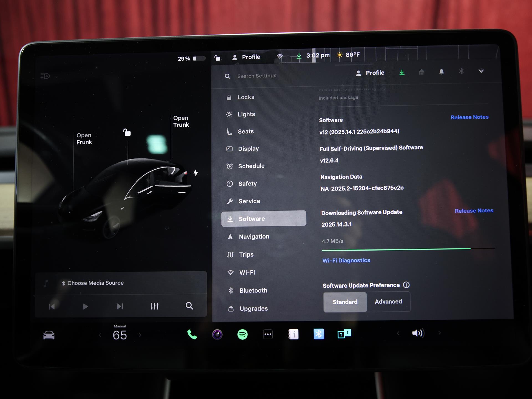Click the Search Settings field

tap(257, 76)
